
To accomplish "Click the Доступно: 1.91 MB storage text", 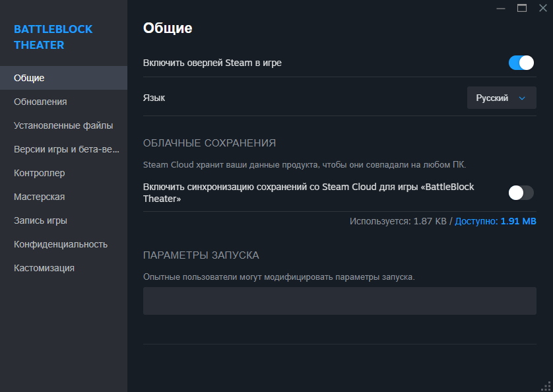I will (496, 221).
